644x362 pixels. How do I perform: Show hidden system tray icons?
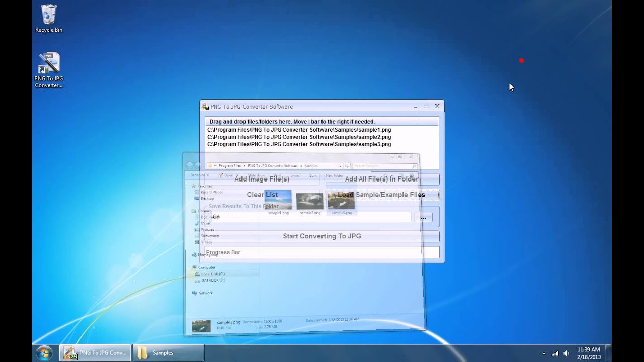(x=543, y=353)
